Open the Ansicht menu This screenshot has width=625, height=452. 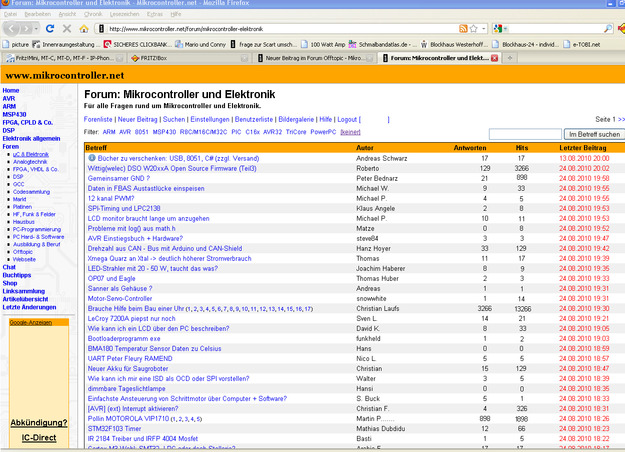tap(67, 14)
